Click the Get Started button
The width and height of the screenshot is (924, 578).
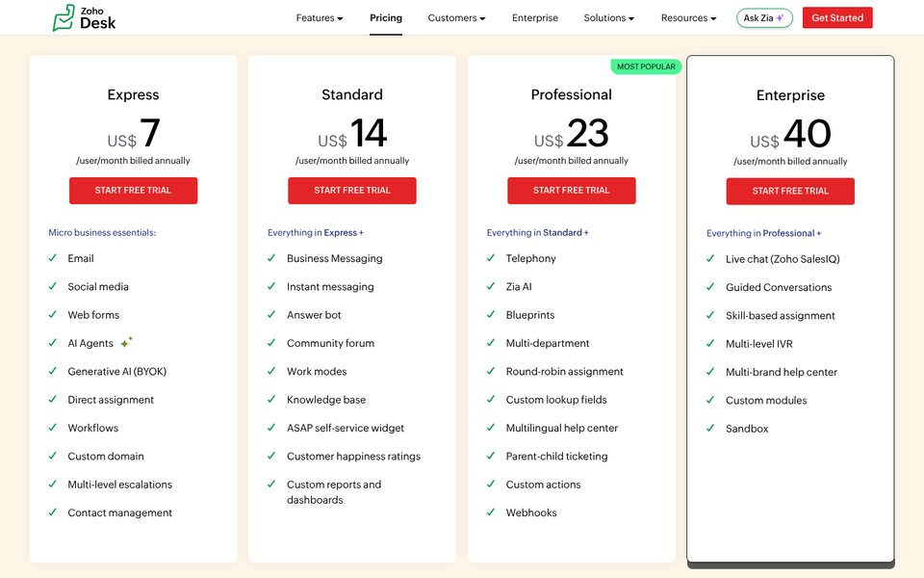(837, 17)
